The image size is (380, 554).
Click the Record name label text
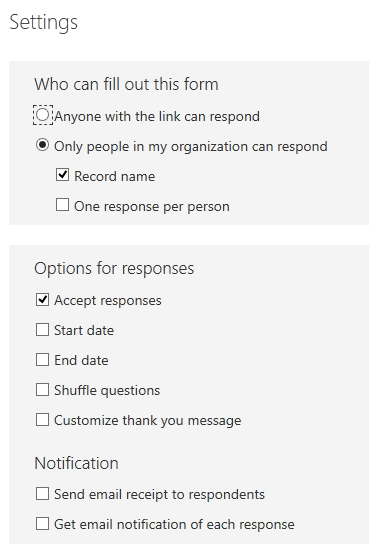(114, 176)
